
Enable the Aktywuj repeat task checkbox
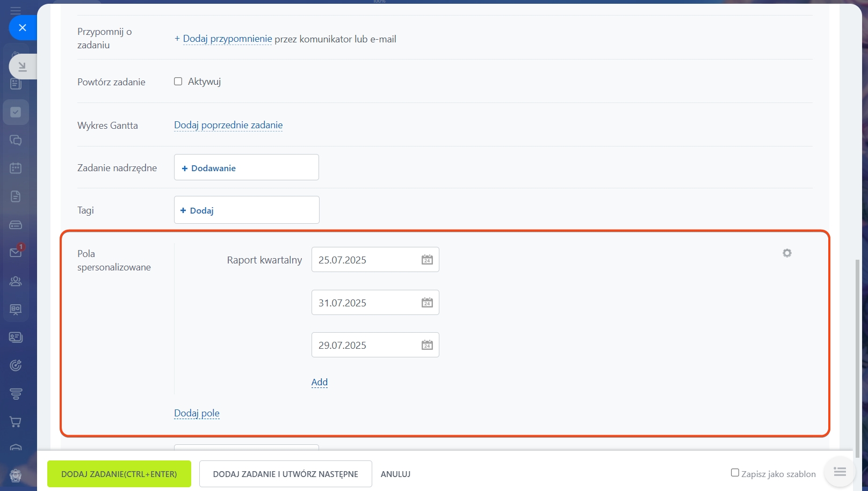178,82
